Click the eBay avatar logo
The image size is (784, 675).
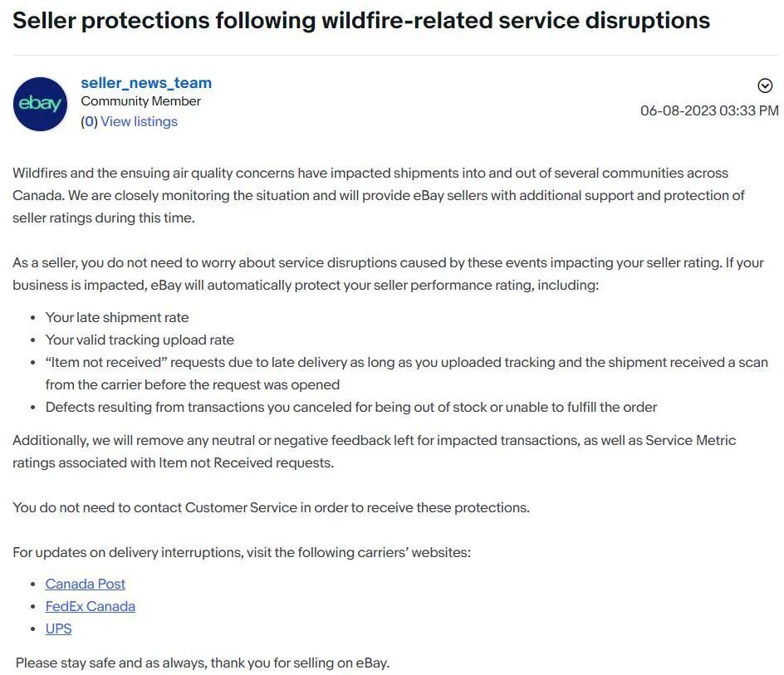(40, 104)
